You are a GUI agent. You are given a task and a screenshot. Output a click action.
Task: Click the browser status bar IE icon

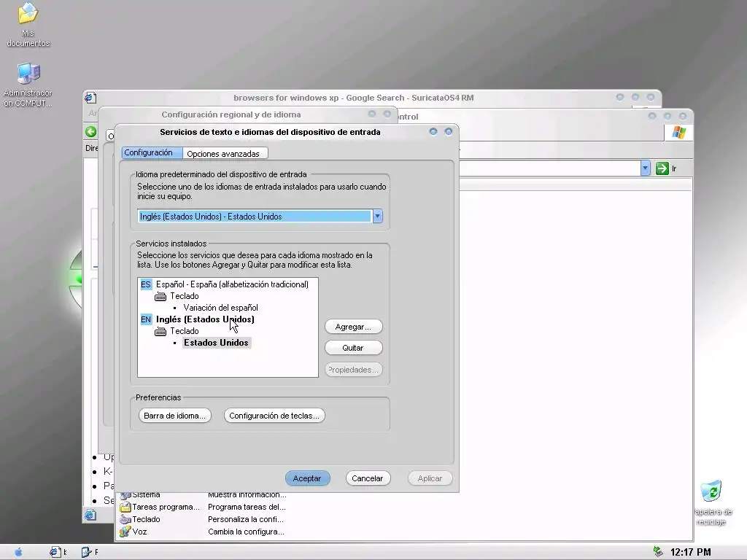(90, 515)
